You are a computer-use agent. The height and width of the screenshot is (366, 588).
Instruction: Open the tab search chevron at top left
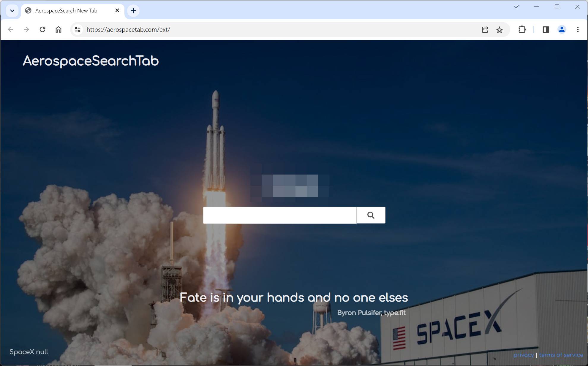click(12, 11)
